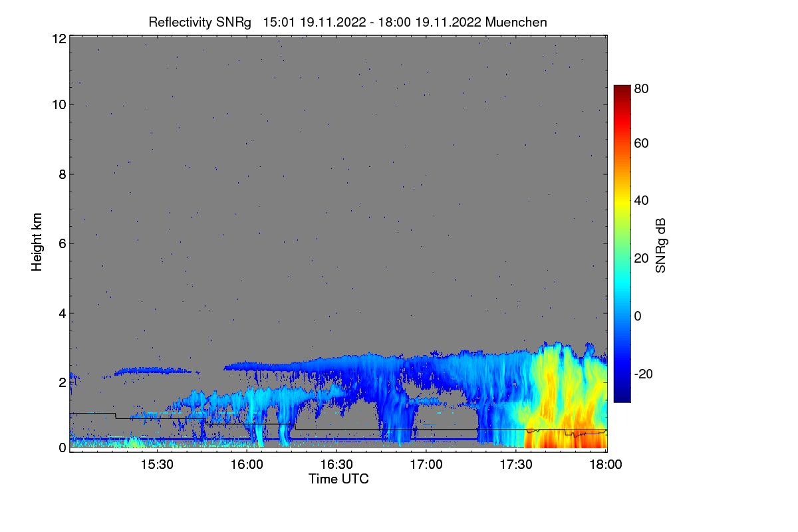
Task: Click the '18:00' time tick label
Action: point(606,464)
